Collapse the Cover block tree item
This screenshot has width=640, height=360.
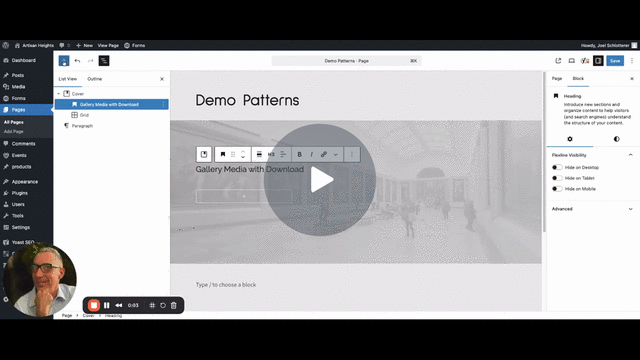pos(59,94)
